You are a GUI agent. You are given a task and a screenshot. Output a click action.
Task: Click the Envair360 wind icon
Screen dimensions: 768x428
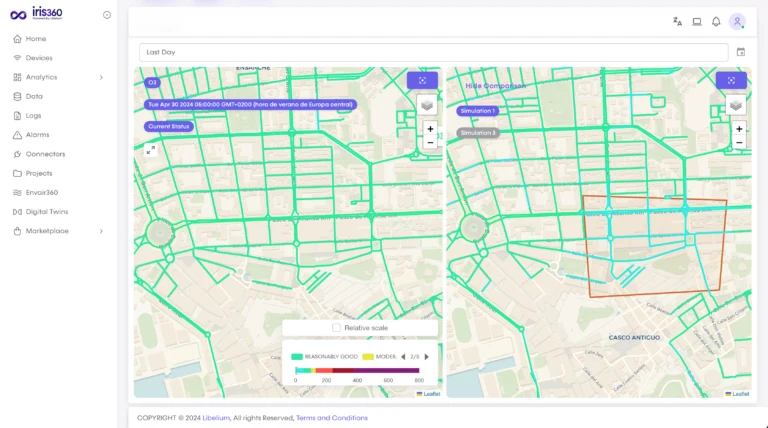coord(17,192)
